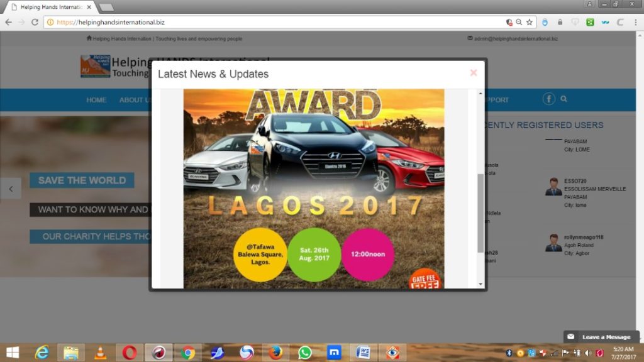Click the SAVE THE WORLD banner button

(x=82, y=180)
